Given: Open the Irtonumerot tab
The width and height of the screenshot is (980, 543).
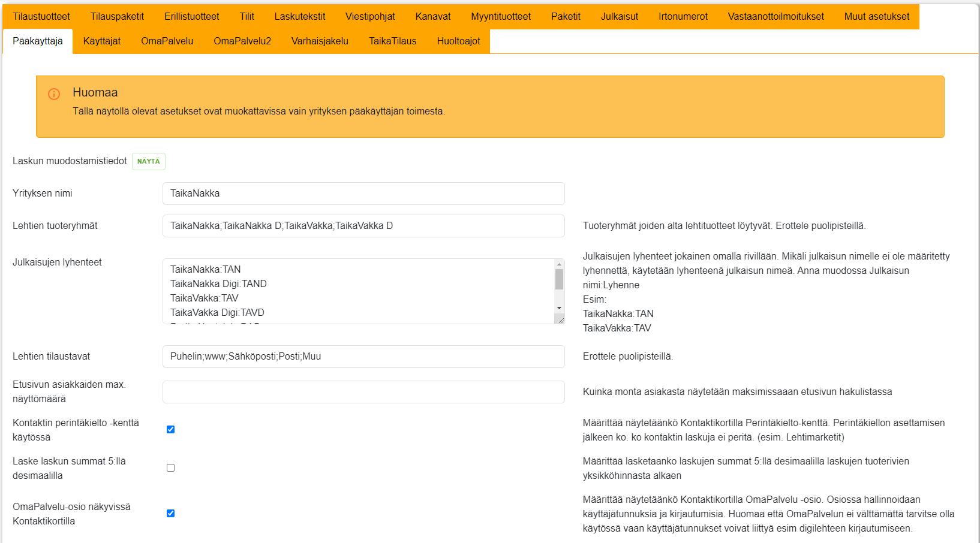Looking at the screenshot, I should click(683, 17).
